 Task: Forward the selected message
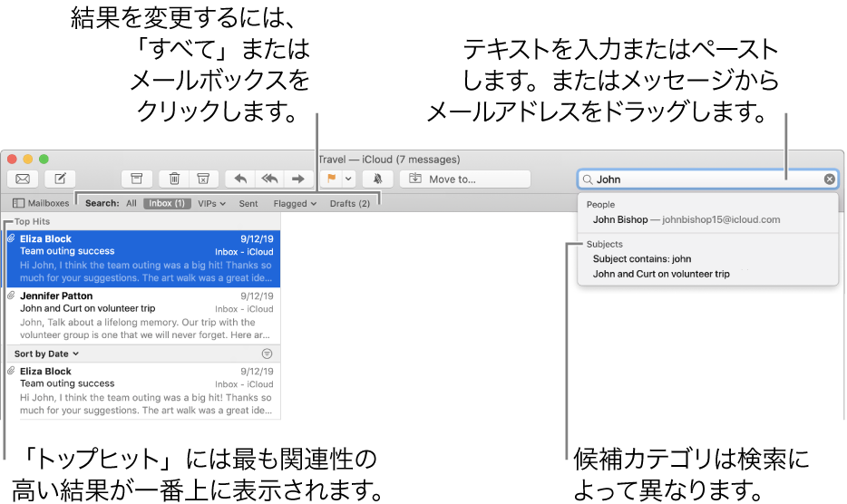pos(298,179)
